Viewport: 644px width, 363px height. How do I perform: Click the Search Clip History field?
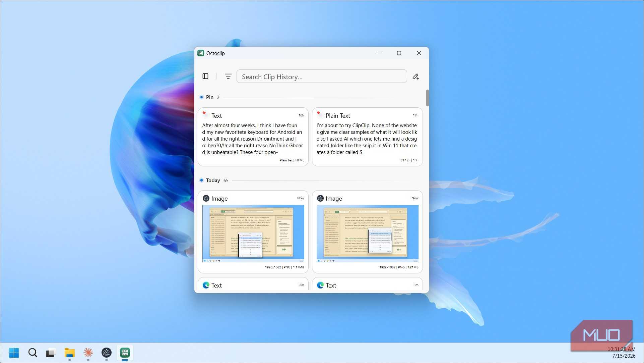[322, 76]
